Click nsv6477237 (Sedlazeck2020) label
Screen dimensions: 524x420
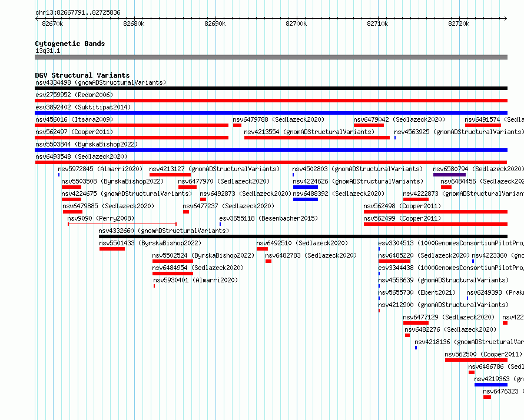point(228,206)
